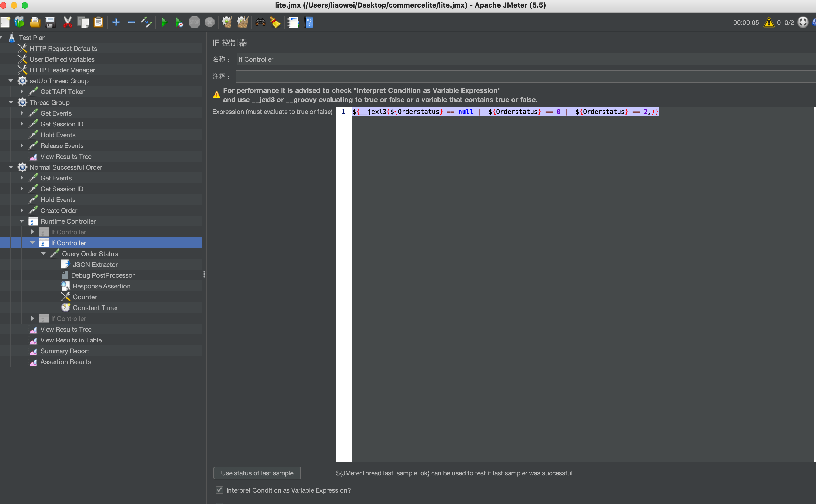Collapse the selected If Controller node
The width and height of the screenshot is (816, 504).
click(32, 243)
